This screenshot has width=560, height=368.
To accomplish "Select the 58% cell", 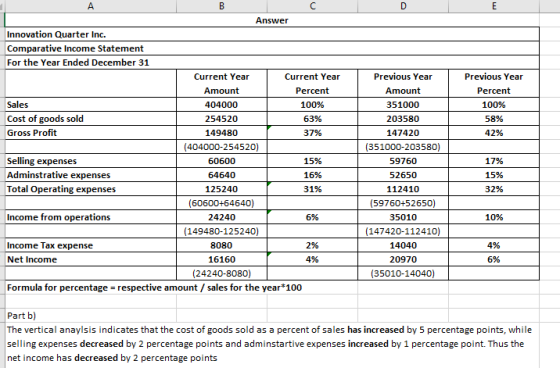I will [x=494, y=118].
